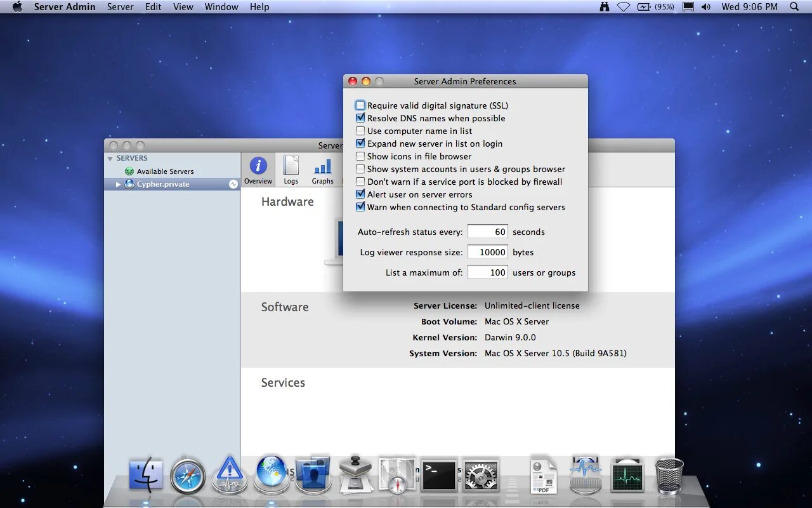Click the Software section heading
This screenshot has width=812, height=508.
click(x=285, y=307)
